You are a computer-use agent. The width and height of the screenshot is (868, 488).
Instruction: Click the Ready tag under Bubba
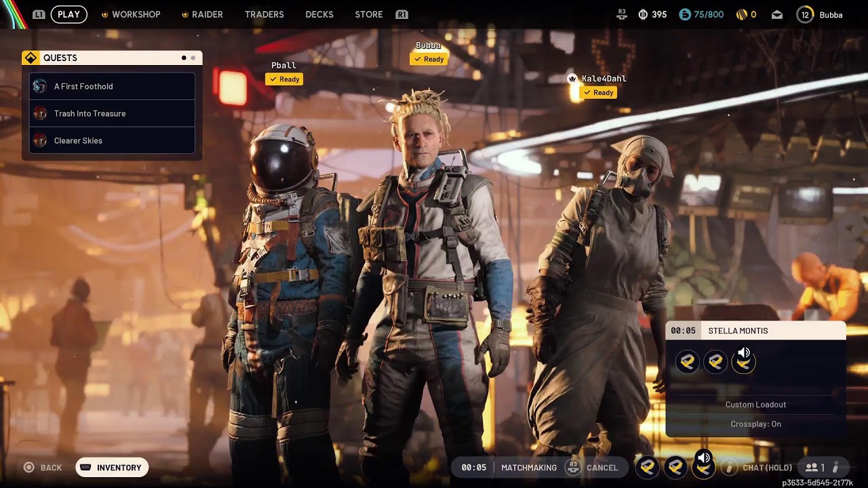point(429,59)
